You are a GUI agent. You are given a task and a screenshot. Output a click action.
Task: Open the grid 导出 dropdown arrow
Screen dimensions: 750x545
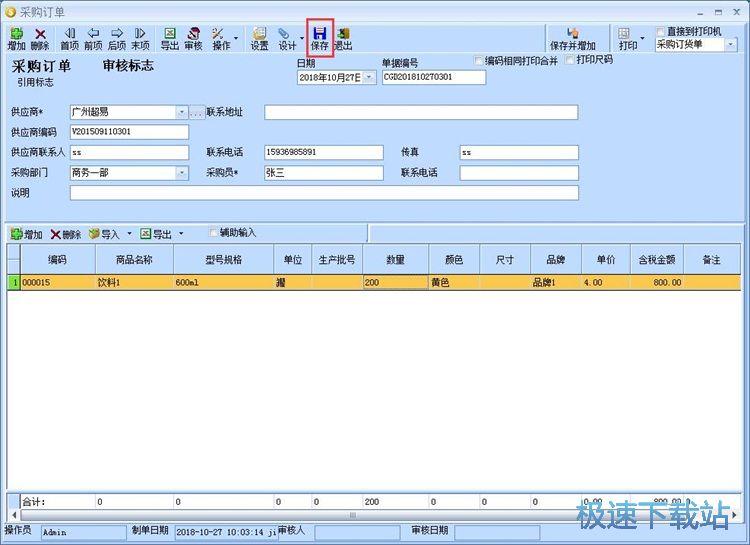click(x=181, y=234)
